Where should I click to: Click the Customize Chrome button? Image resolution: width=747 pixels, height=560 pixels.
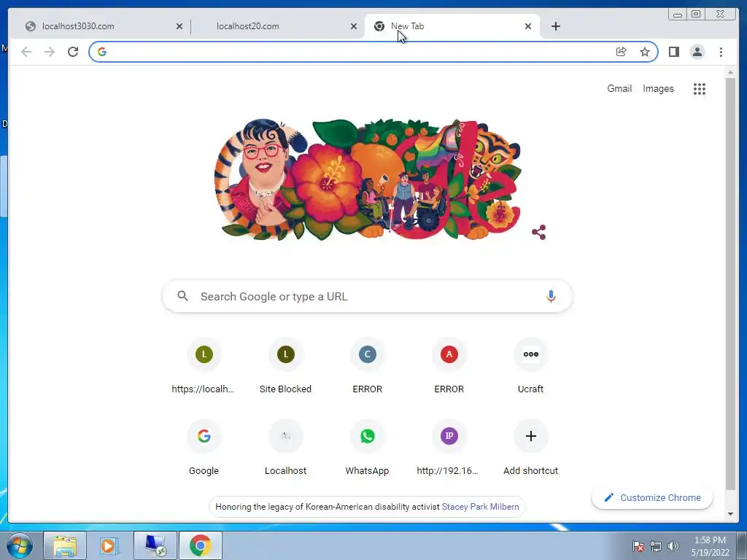click(651, 497)
